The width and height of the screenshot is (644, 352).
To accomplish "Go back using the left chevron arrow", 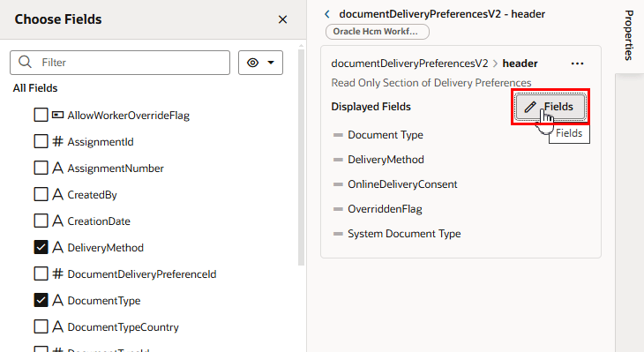I will tap(327, 14).
